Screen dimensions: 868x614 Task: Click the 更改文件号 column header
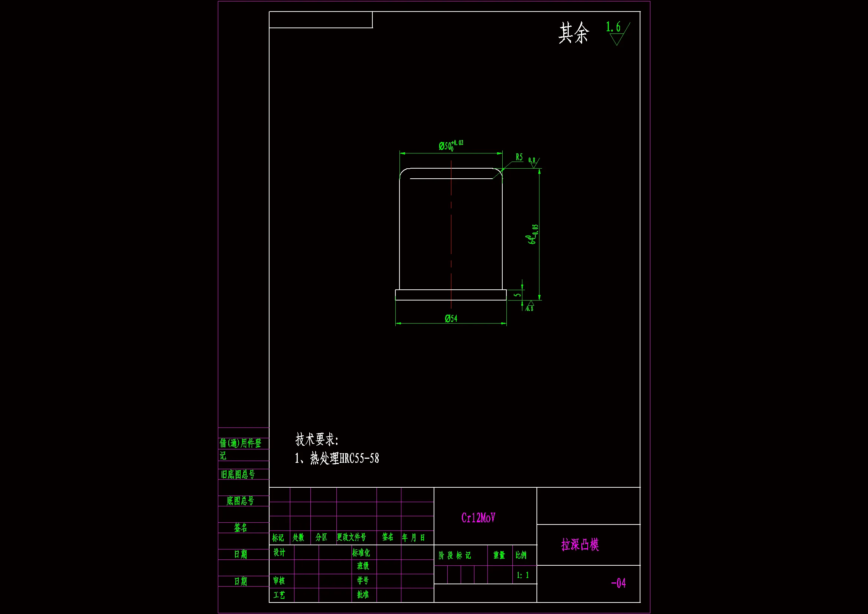[x=351, y=537]
